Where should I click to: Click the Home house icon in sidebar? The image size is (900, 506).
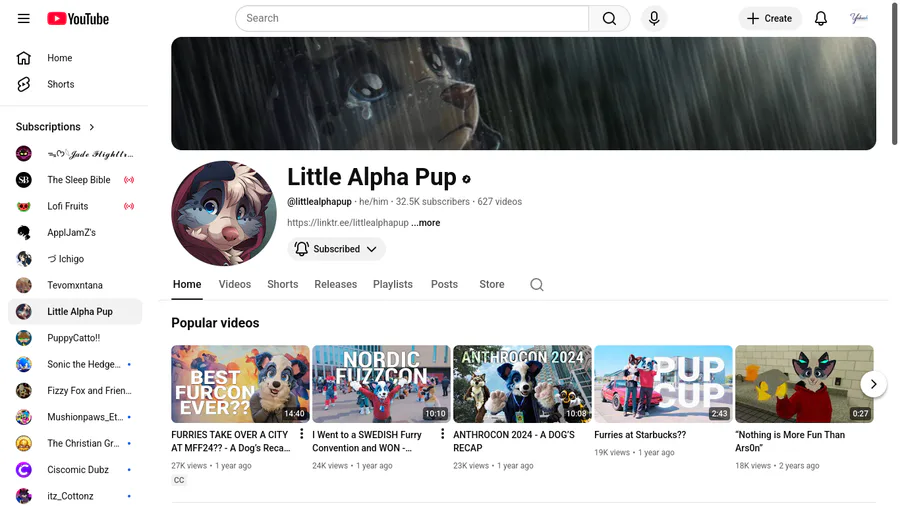point(24,58)
